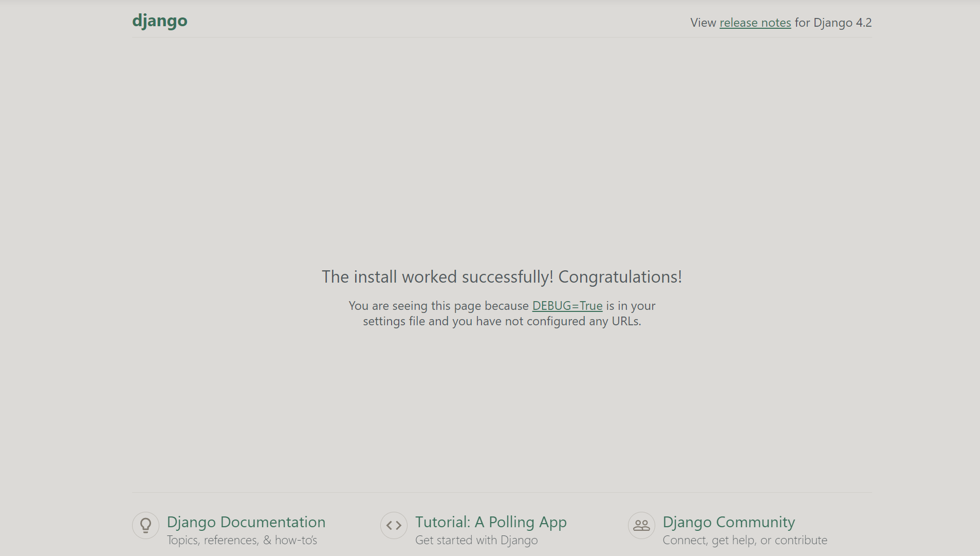Click 'Get started with Django' text
The width and height of the screenshot is (980, 556).
(476, 540)
